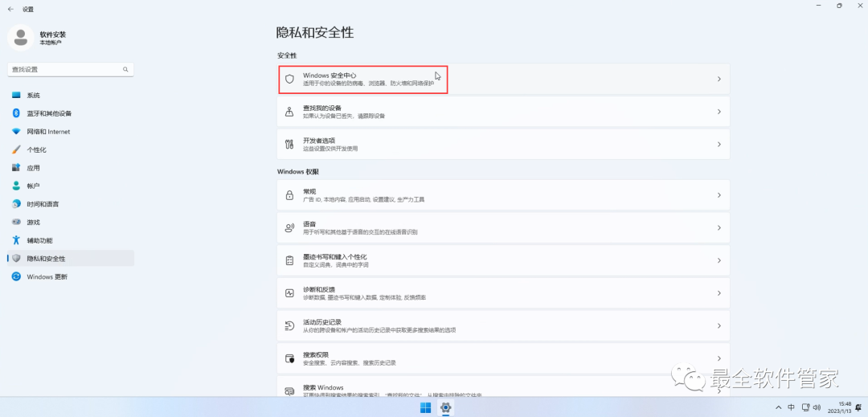Expand chevron on 诊断和反馈 row

(x=719, y=293)
